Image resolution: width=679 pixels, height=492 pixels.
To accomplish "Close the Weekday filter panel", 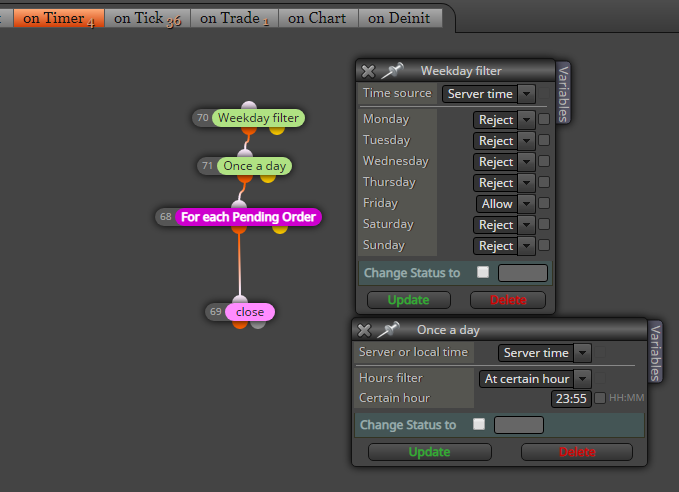I will point(368,71).
